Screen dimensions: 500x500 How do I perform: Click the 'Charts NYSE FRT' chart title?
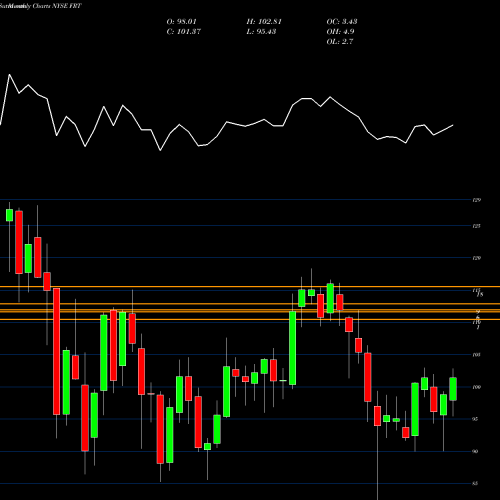pos(57,6)
